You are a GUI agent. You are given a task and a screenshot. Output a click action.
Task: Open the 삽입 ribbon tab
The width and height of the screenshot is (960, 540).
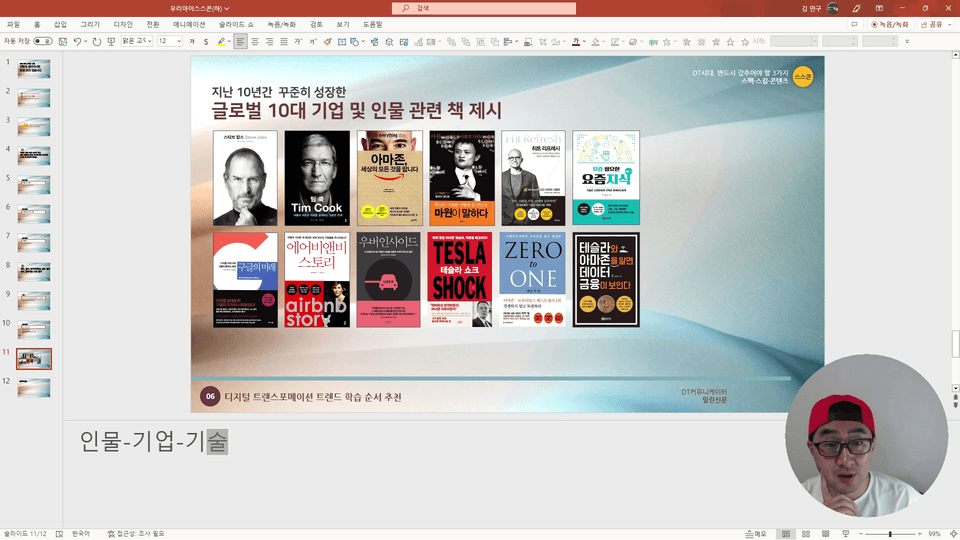coord(60,24)
